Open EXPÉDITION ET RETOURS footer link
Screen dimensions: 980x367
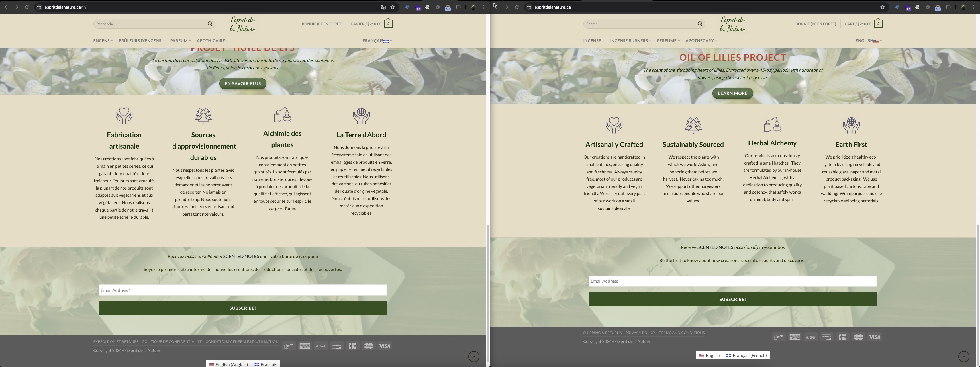pos(116,342)
